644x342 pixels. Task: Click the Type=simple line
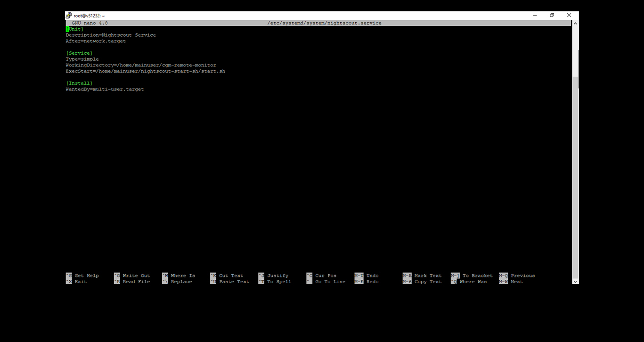pos(82,59)
